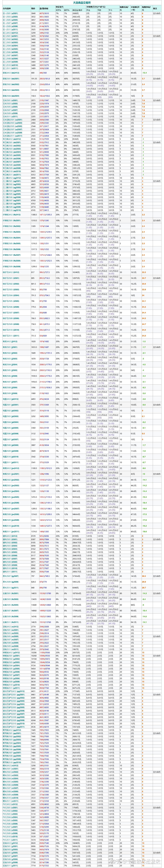Open the 豆一2501 (a2501) contract link
The width and height of the screenshot is (164, 868).
[10, 13]
